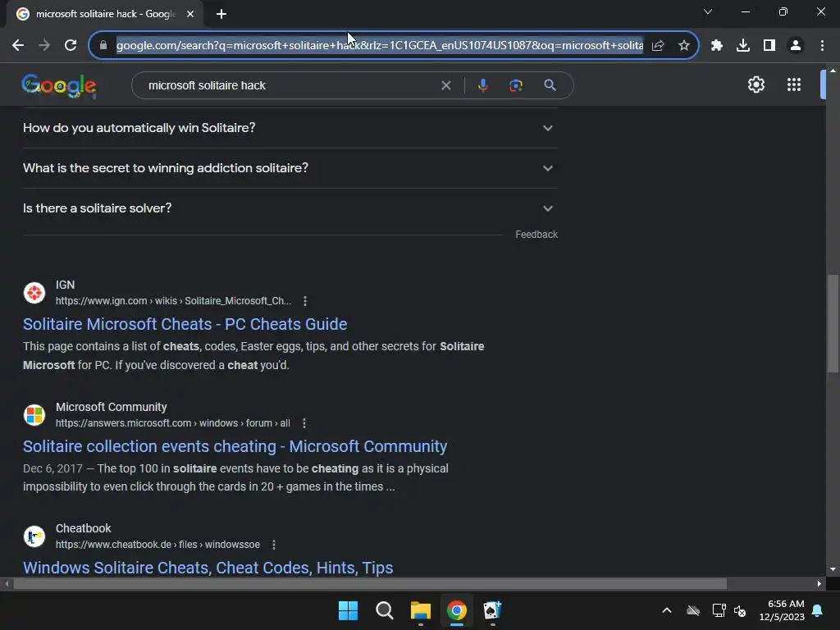Click the answers.microsoft.com breadcrumb URL
Viewport: 840px width, 630px height.
coord(173,423)
